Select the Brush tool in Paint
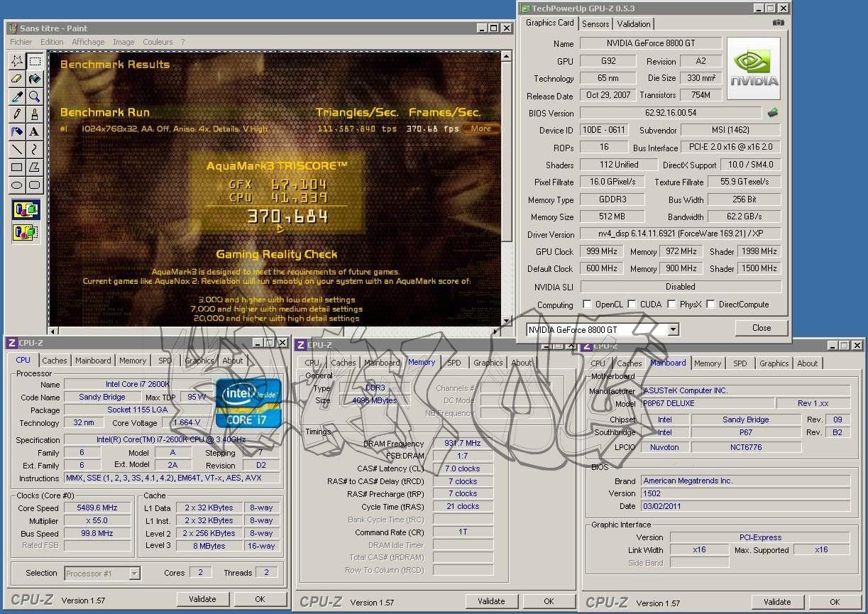Viewport: 868px width, 614px height. point(34,114)
